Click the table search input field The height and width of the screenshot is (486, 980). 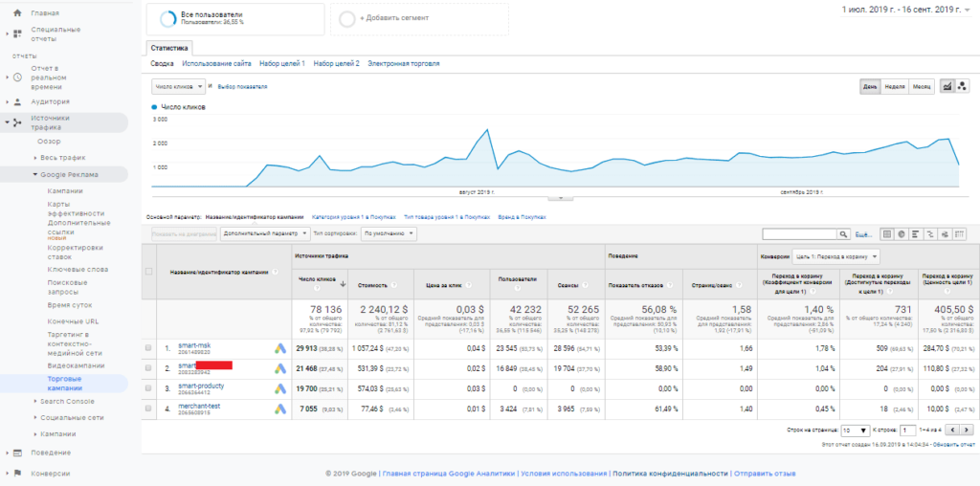pos(798,233)
